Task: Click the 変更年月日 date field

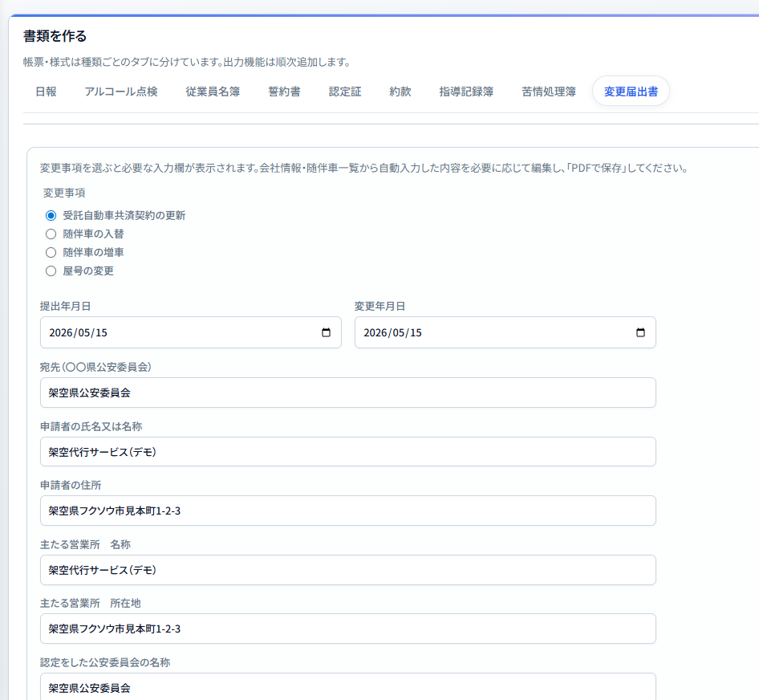Action: pyautogui.click(x=505, y=332)
